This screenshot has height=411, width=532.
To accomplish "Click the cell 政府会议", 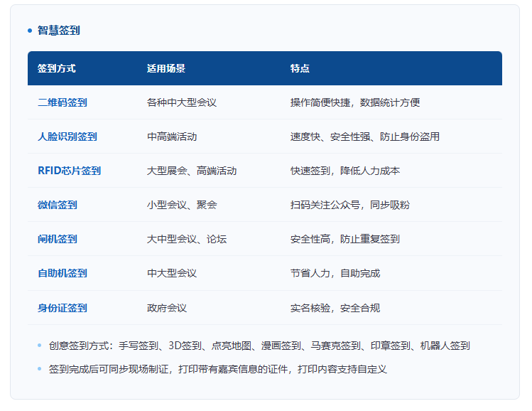I will [167, 309].
